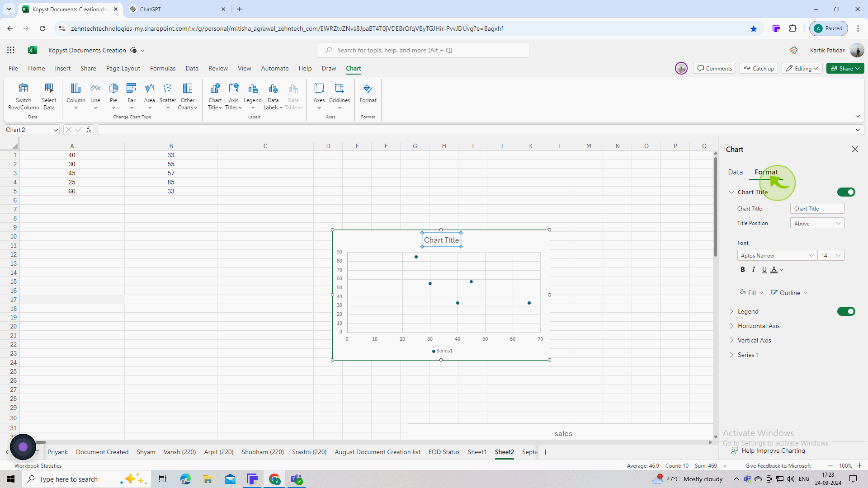
Task: Toggle Chart Title switch off
Action: pos(846,192)
